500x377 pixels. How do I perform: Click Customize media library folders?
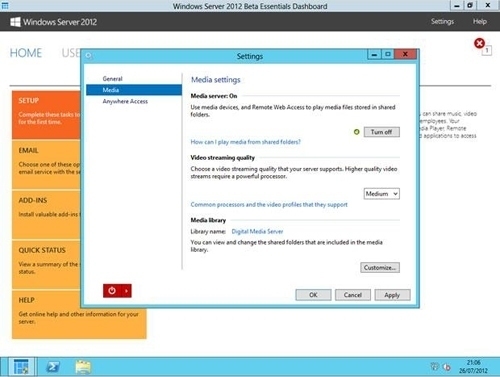click(x=380, y=268)
